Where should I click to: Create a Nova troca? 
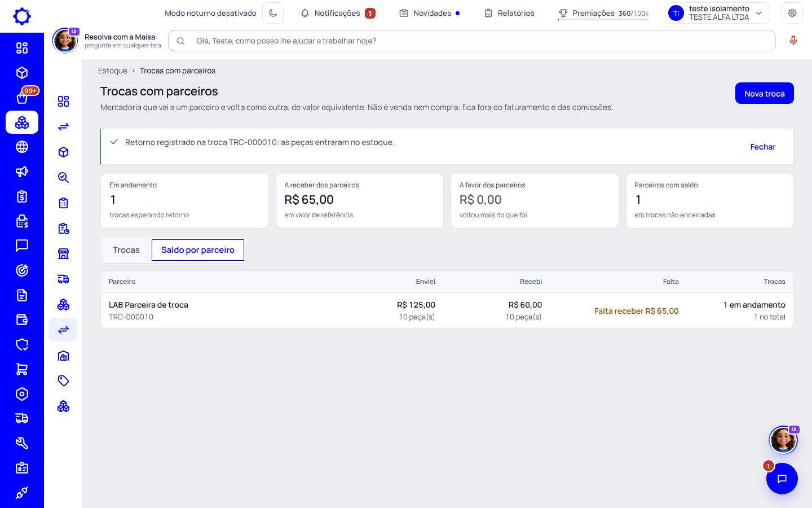[764, 94]
